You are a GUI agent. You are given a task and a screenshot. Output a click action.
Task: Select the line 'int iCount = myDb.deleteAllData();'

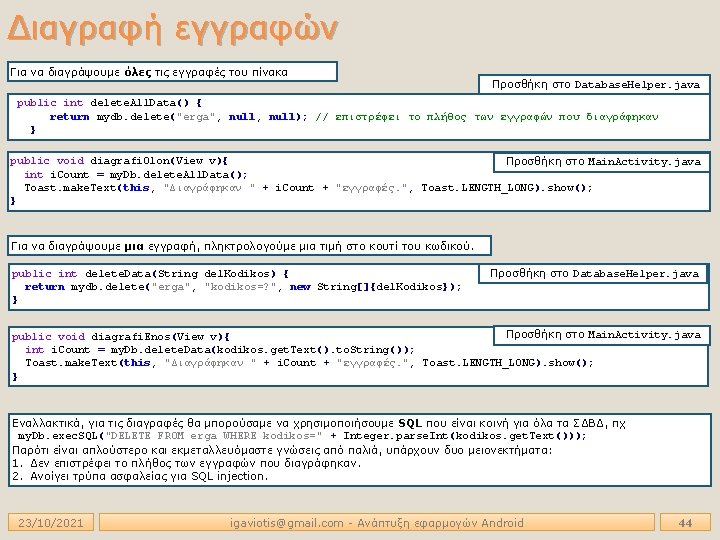click(136, 174)
